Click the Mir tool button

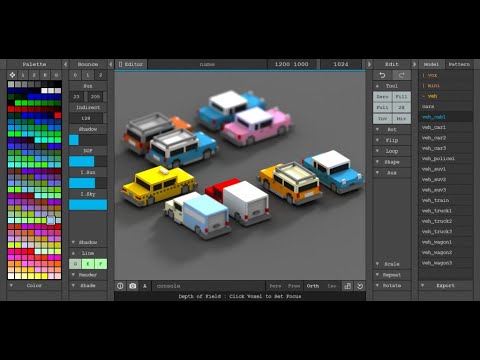tap(401, 119)
